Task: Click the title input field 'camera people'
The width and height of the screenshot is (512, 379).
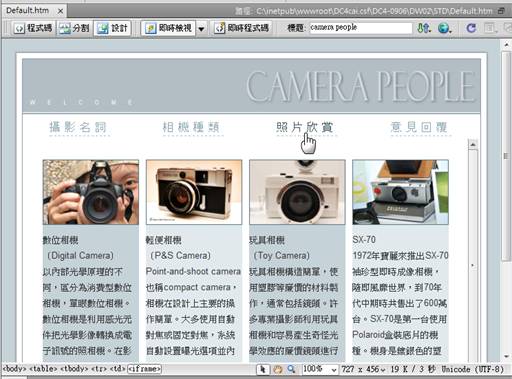Action: (361, 28)
